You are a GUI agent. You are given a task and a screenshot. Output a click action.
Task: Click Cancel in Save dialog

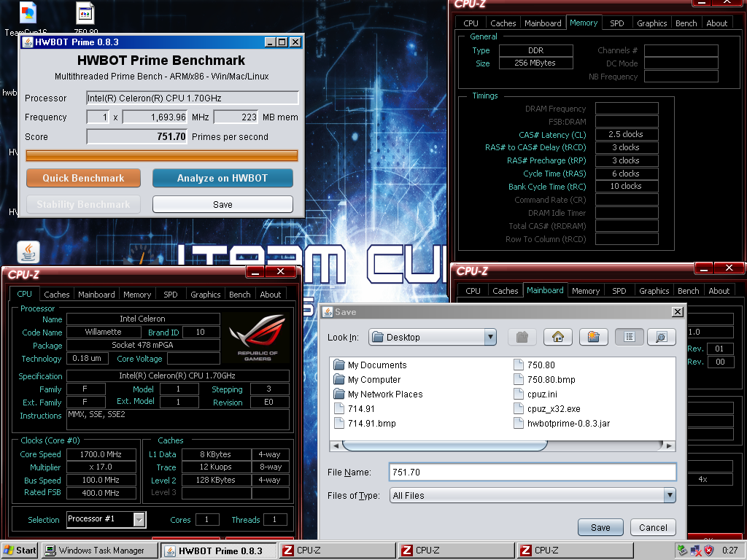(x=653, y=527)
